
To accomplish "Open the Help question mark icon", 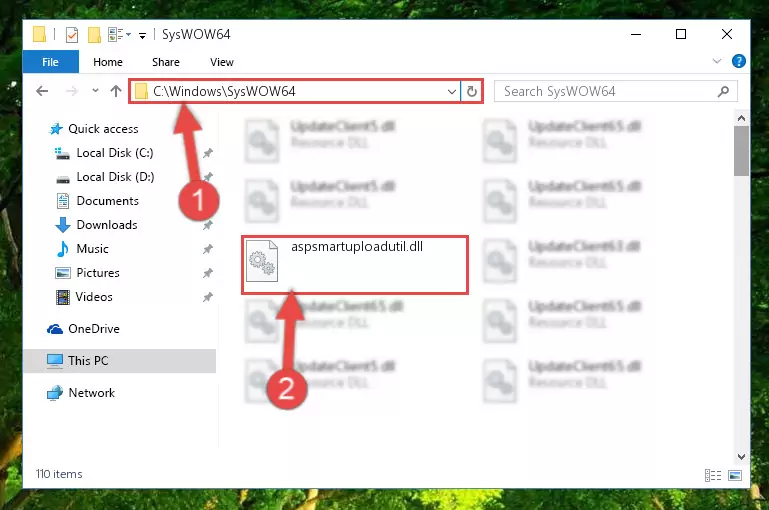I will (x=738, y=61).
